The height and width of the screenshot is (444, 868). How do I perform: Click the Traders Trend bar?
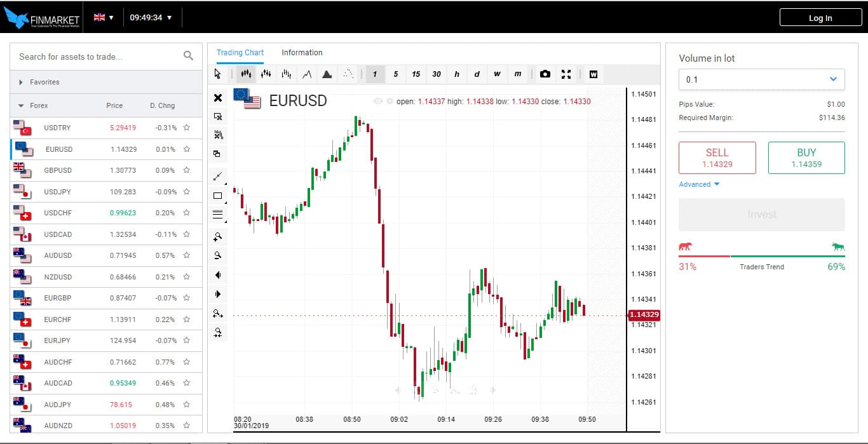pos(762,256)
